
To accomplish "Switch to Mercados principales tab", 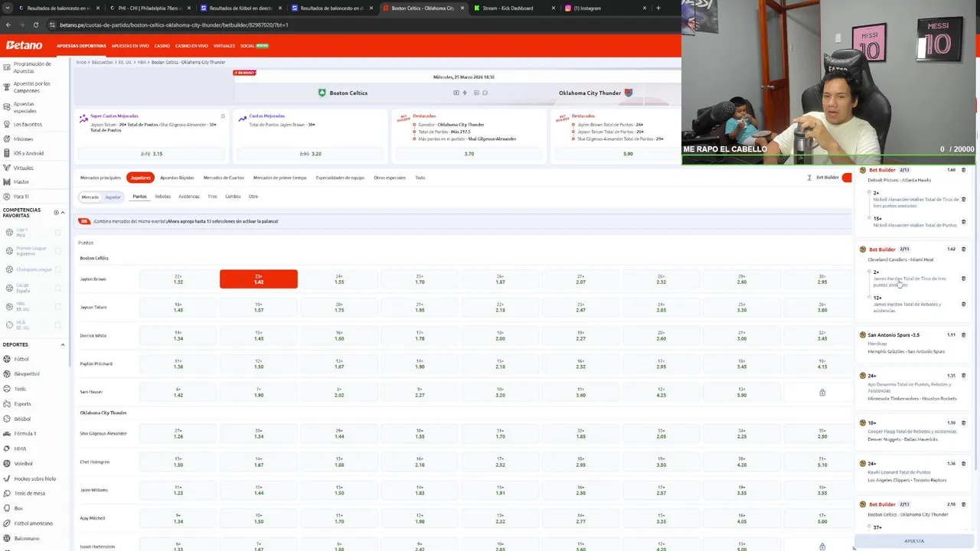I will coord(100,178).
